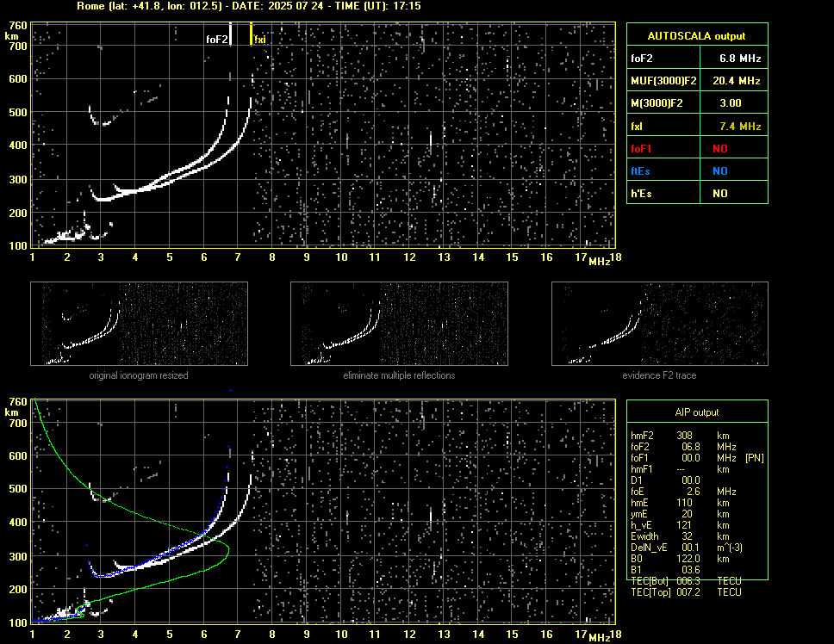Click the yellow fxI marker in top ionogram
834x644 pixels.
click(x=251, y=34)
